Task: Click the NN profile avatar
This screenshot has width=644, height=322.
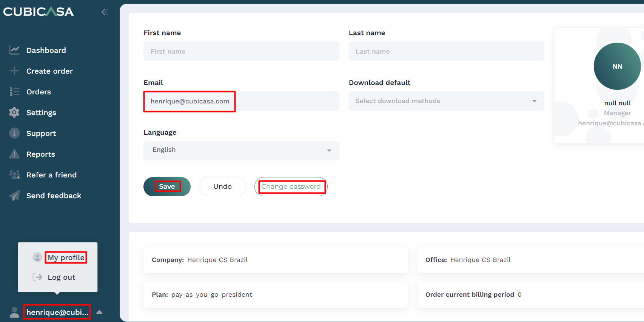Action: click(617, 66)
